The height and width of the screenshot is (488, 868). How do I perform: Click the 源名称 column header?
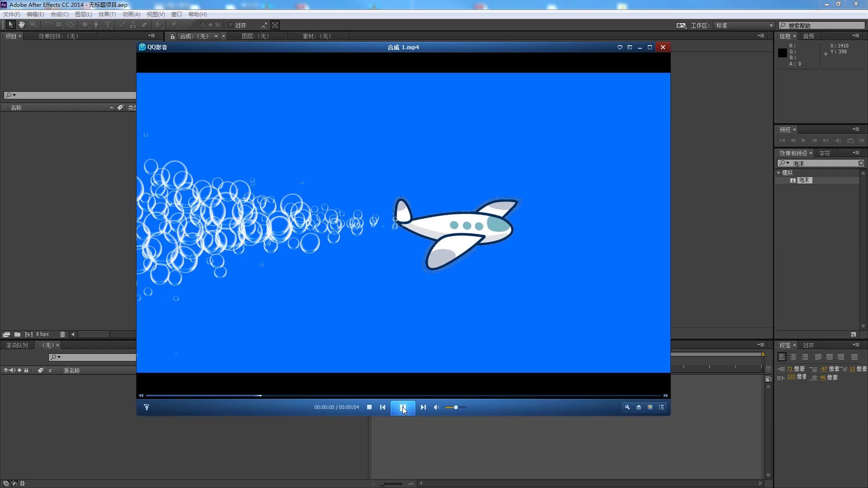pos(72,371)
